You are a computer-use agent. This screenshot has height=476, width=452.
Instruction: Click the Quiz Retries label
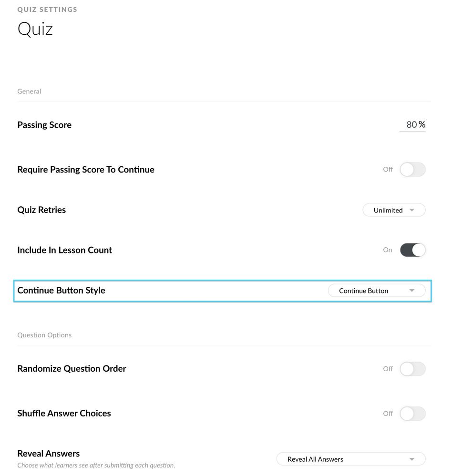click(41, 210)
